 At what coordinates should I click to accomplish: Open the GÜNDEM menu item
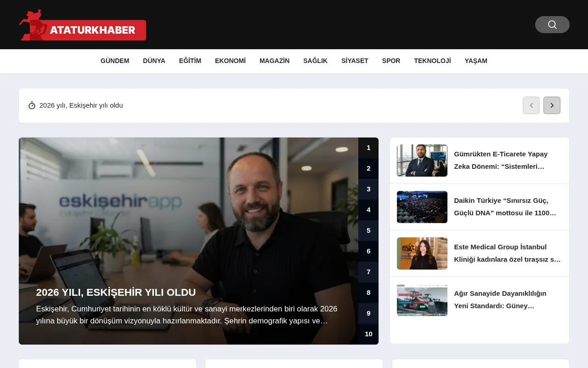pos(115,61)
